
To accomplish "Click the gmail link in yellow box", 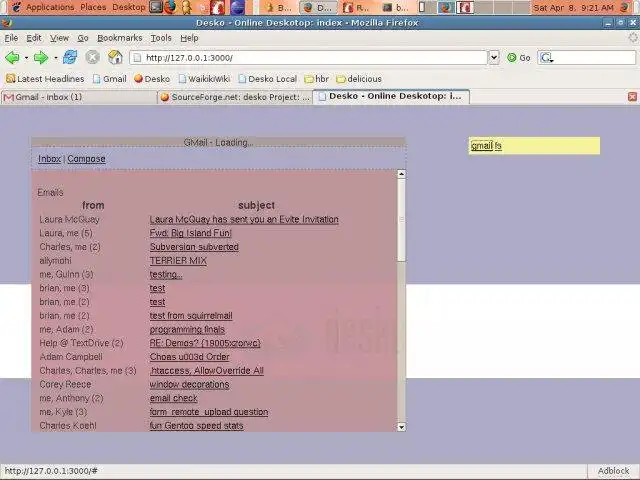I will coord(482,146).
